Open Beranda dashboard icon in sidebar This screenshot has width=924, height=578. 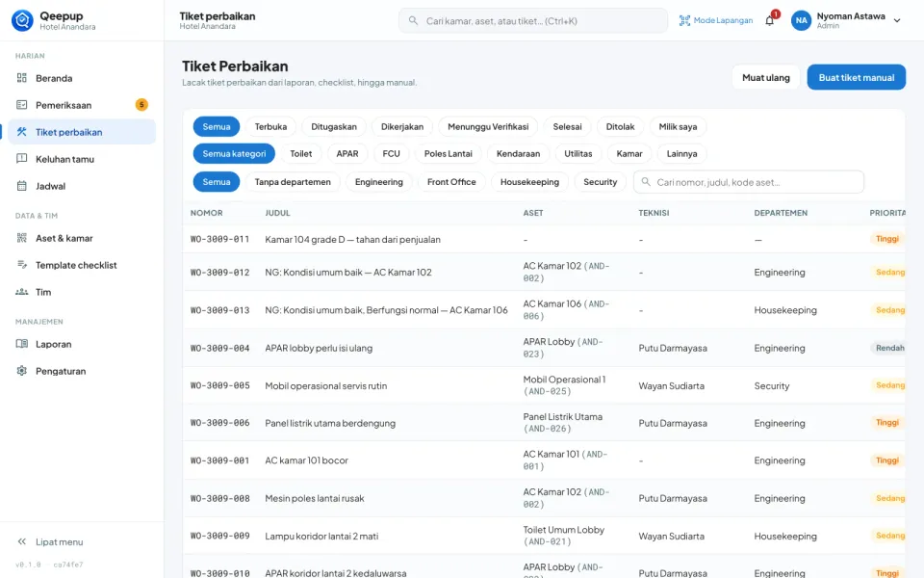[x=22, y=78]
